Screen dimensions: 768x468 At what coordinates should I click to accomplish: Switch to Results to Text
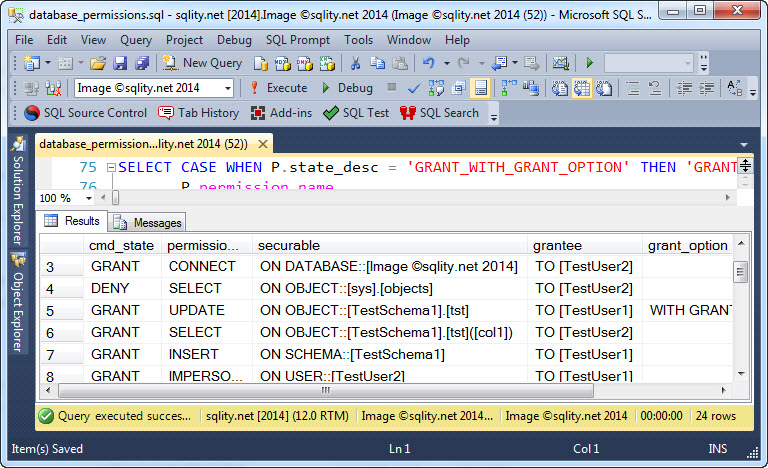point(559,88)
